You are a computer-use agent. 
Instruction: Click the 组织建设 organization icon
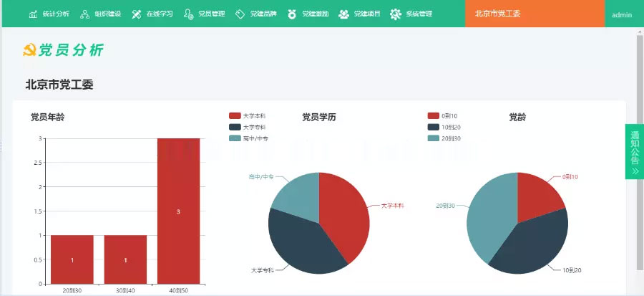point(84,14)
